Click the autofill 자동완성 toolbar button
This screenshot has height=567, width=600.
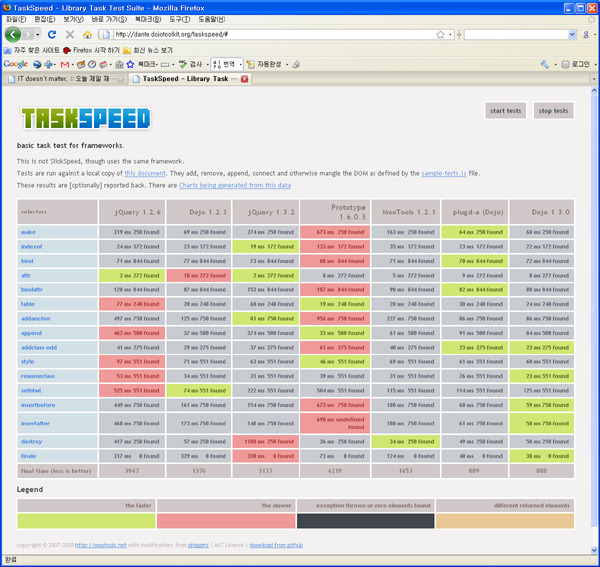coord(264,64)
